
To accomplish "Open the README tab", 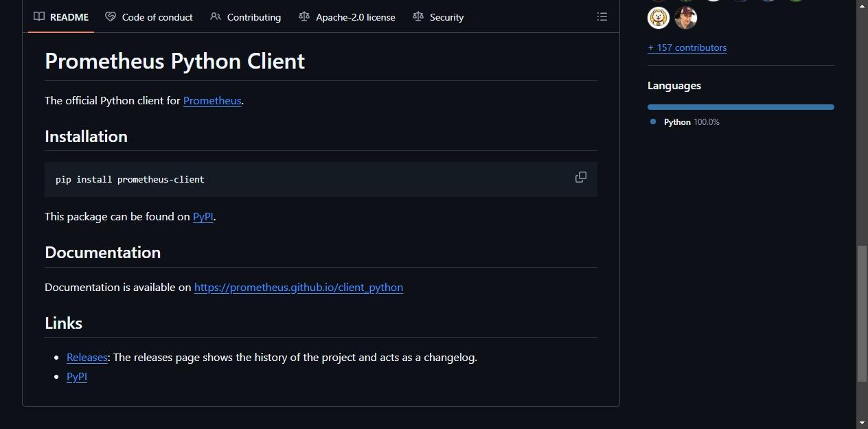I will [61, 17].
